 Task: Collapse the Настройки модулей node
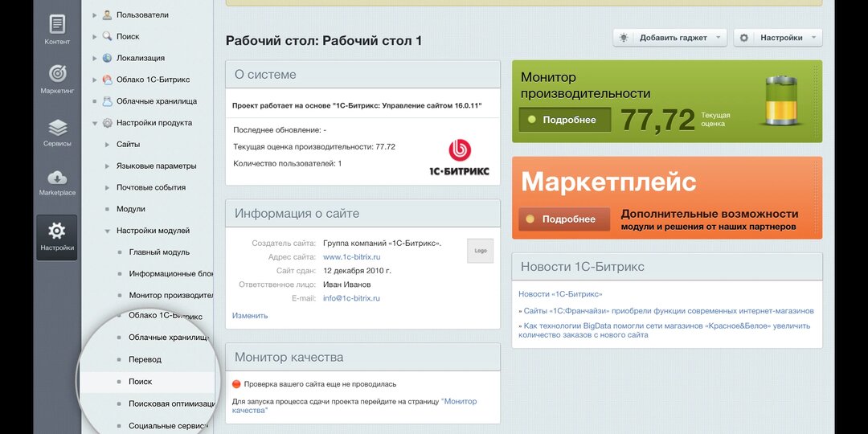(108, 231)
